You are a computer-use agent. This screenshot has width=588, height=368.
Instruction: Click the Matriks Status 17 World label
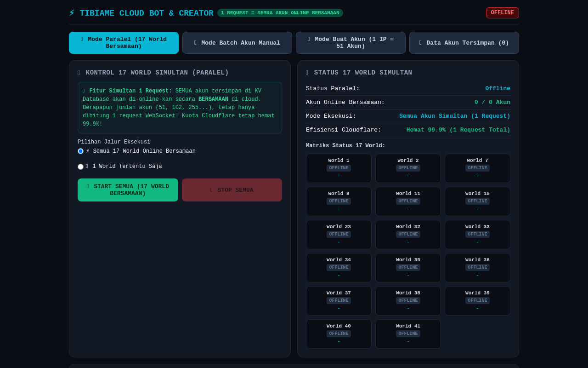[345, 145]
